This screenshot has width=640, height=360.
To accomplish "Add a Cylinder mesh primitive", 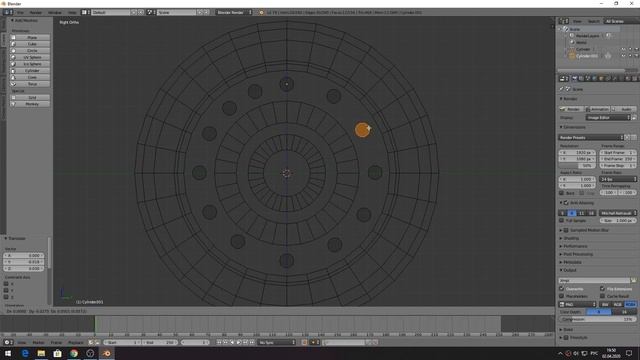I will pos(30,71).
